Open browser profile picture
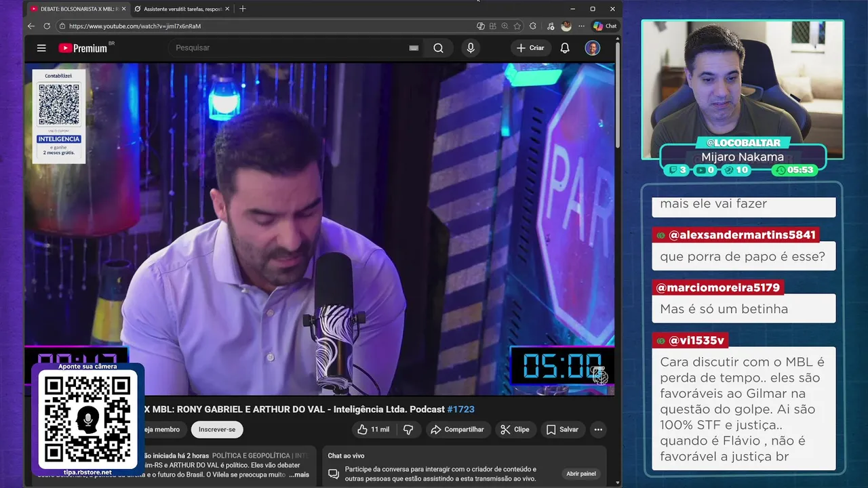This screenshot has width=868, height=488. [x=566, y=26]
